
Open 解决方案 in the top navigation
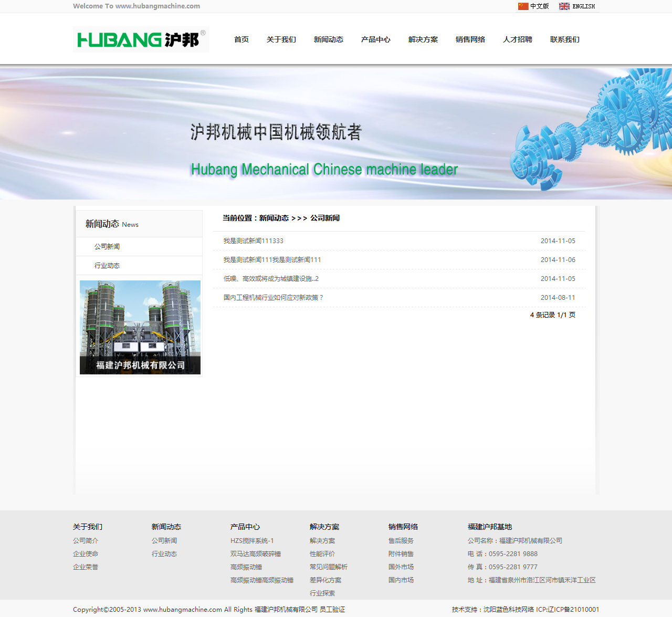423,39
